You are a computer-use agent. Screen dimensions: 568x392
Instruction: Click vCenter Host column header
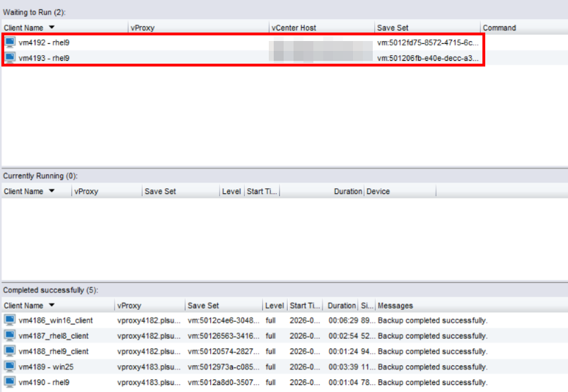pyautogui.click(x=294, y=28)
